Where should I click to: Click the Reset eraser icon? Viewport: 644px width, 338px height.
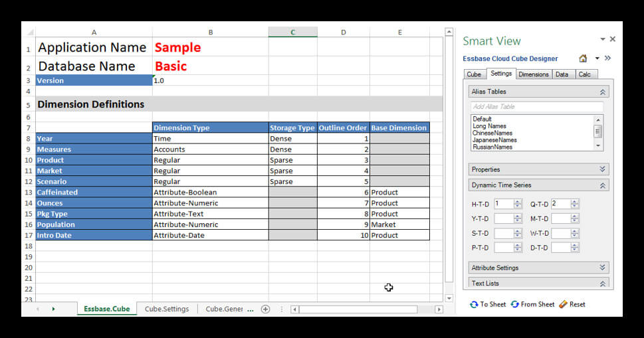point(563,304)
